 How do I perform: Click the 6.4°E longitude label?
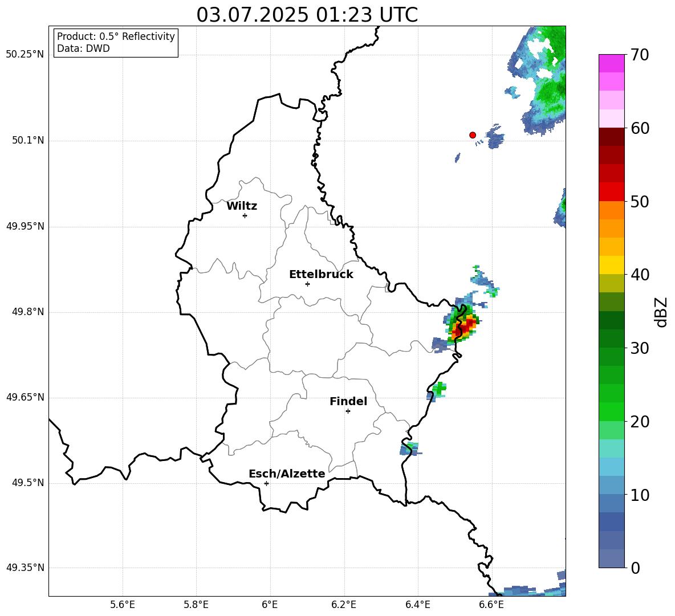[x=417, y=605]
